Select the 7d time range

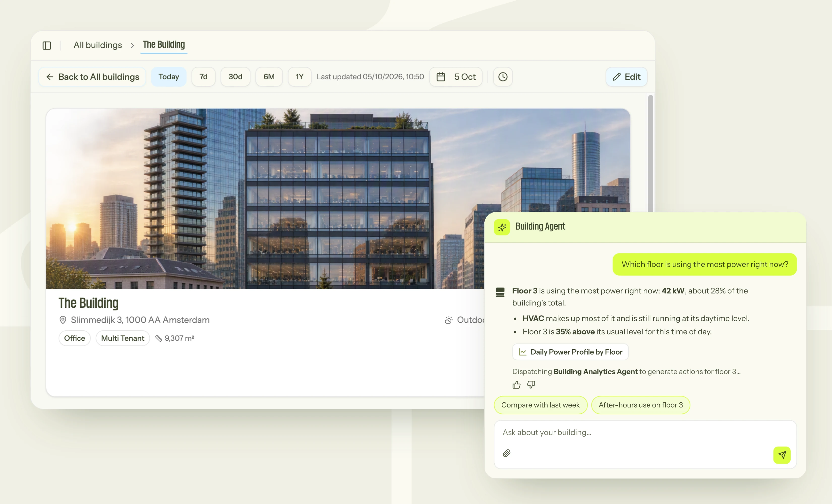[x=203, y=77]
